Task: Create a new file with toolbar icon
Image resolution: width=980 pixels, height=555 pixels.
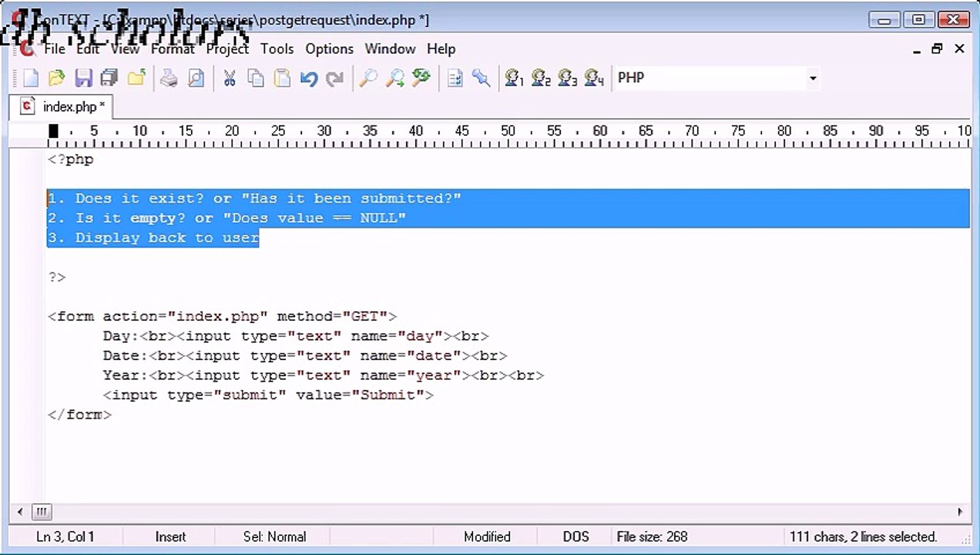Action: pyautogui.click(x=31, y=78)
